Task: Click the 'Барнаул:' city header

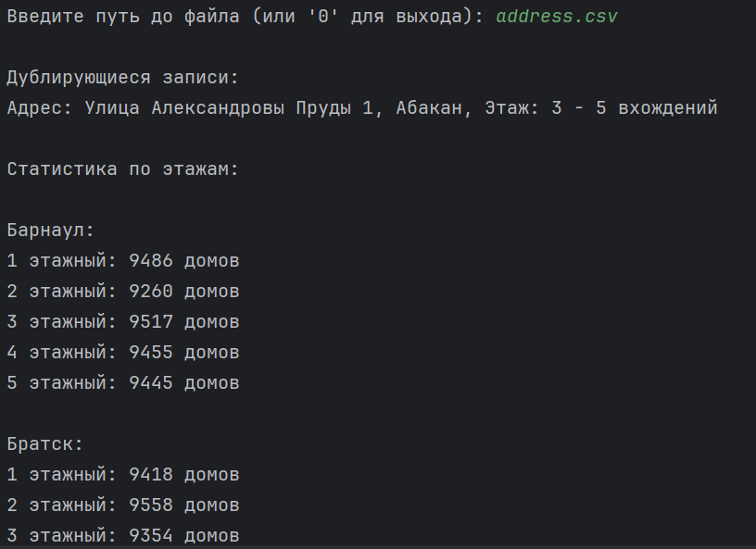Action: [50, 231]
